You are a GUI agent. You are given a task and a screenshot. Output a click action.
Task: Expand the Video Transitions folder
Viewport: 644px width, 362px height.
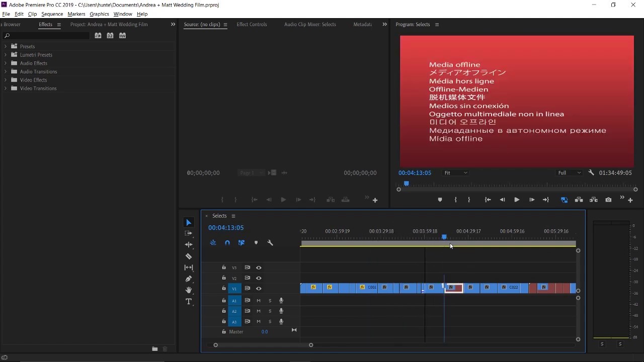coord(6,88)
